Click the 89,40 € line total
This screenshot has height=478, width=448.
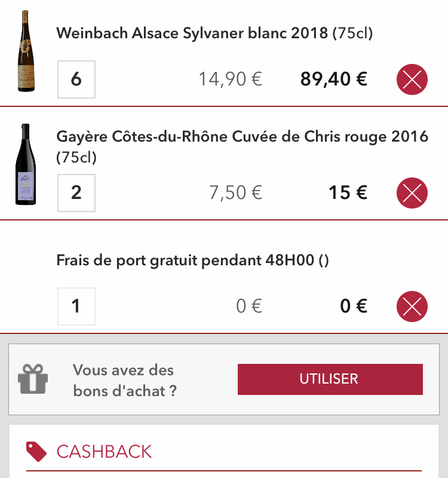[334, 79]
